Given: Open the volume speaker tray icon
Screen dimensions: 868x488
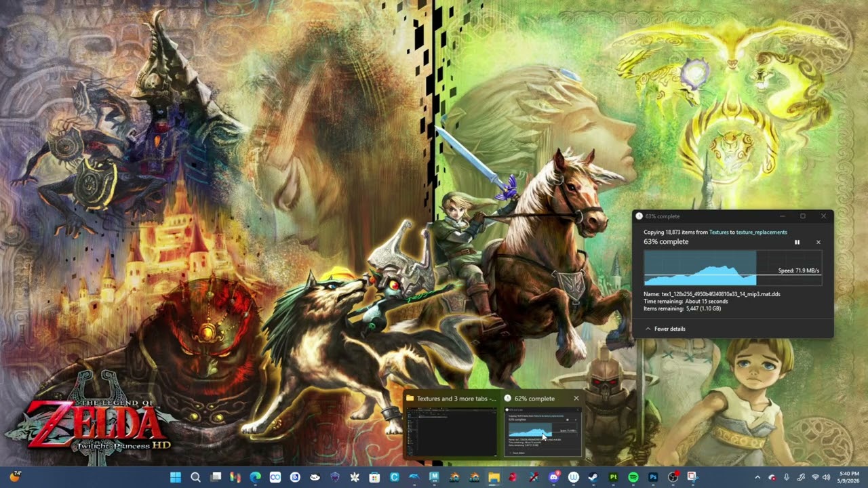Looking at the screenshot, I should (826, 477).
